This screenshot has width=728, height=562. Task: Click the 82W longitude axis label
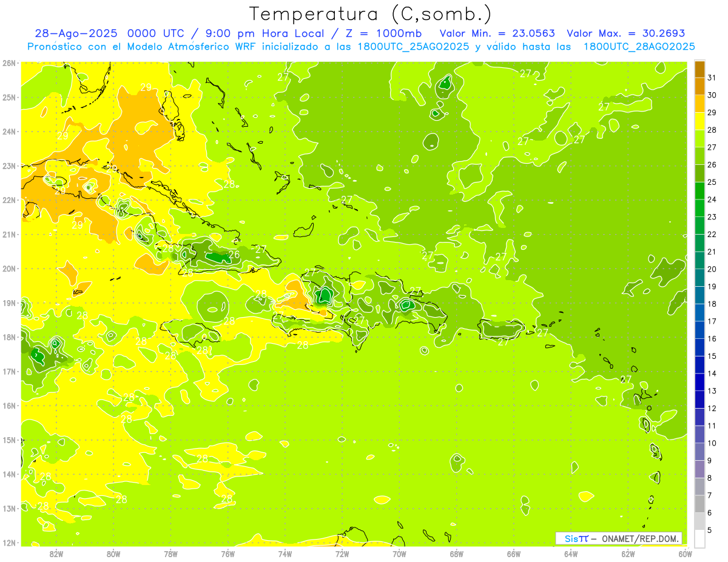pos(56,554)
